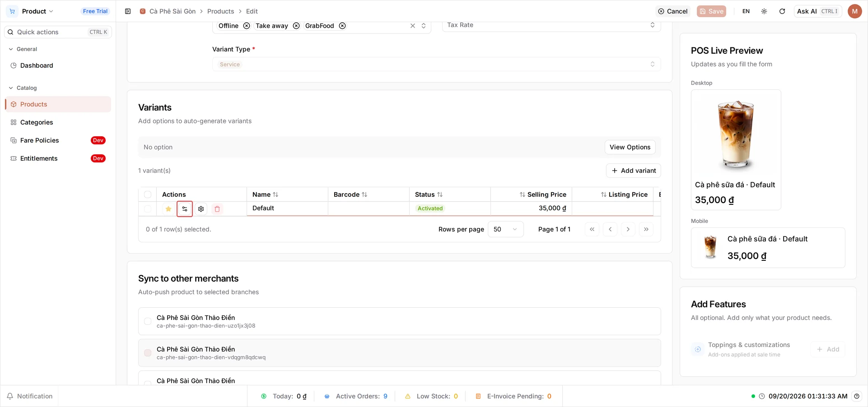Select all variants header checkbox
This screenshot has width=868, height=407.
(148, 194)
